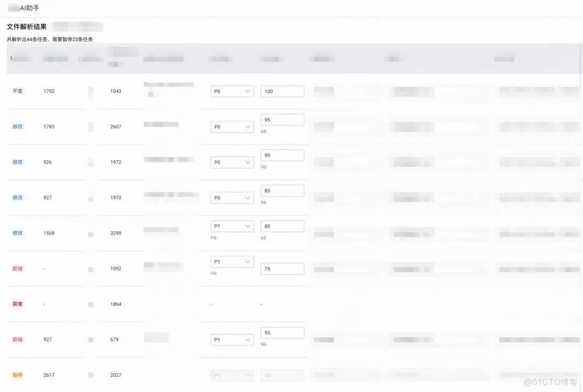Screen dimensions: 583x392
Task: Click the red 新增 label for task 1092
Action: [18, 269]
